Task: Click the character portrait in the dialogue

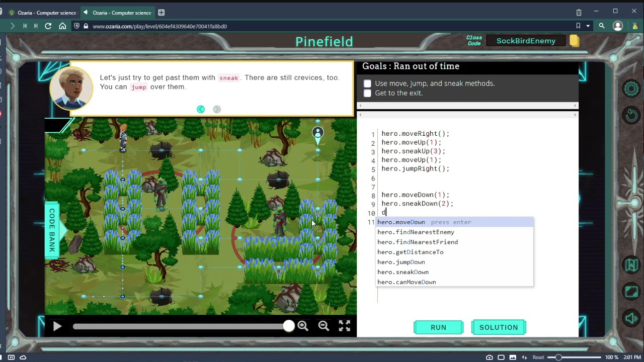Action: pos(71,88)
